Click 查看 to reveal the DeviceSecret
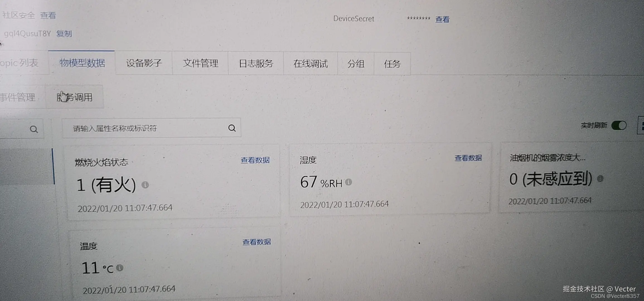644x301 pixels. coord(442,20)
